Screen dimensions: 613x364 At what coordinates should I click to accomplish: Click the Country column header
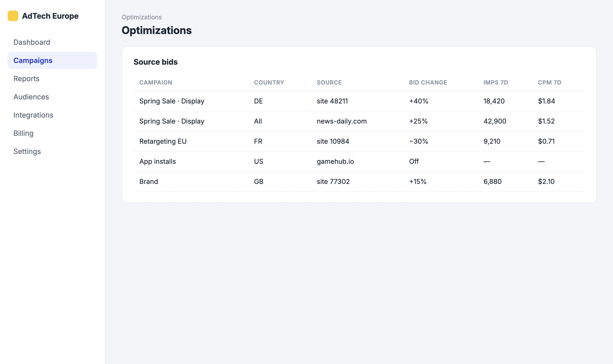pos(269,82)
